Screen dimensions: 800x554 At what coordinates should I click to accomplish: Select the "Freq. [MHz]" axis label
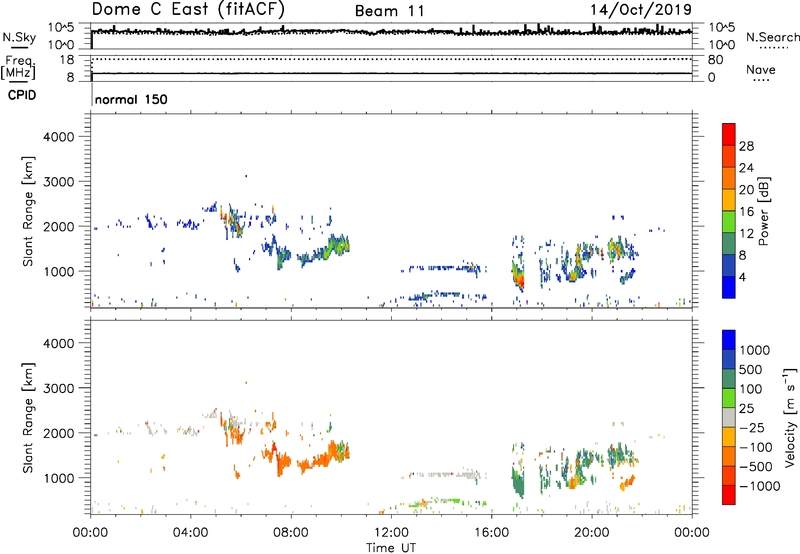[x=18, y=68]
